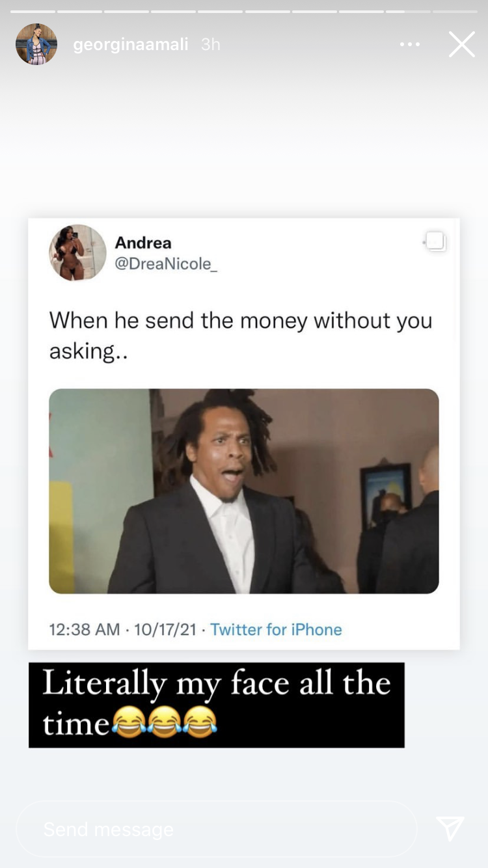
Task: Tap the paper plane share icon
Action: coord(450,828)
